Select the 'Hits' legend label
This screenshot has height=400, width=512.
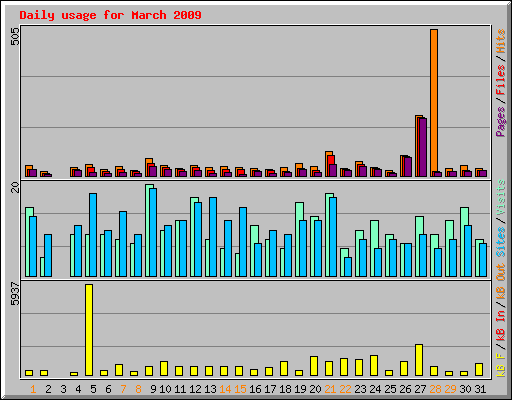coord(501,41)
